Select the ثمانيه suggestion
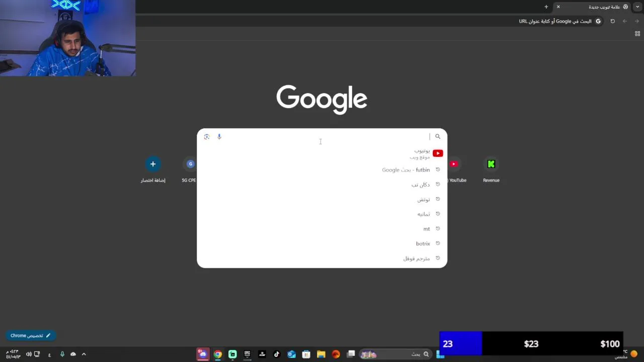The width and height of the screenshot is (644, 362). pos(322,214)
